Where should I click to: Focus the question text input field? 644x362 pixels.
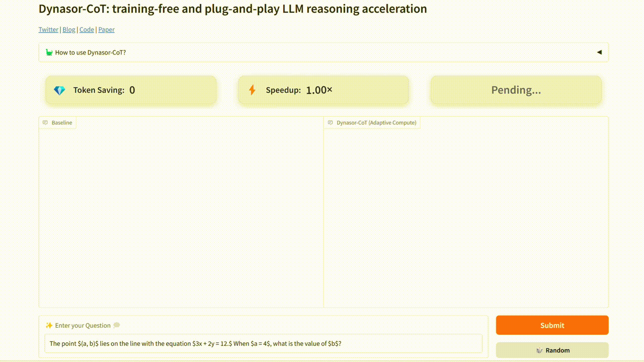[263, 344]
